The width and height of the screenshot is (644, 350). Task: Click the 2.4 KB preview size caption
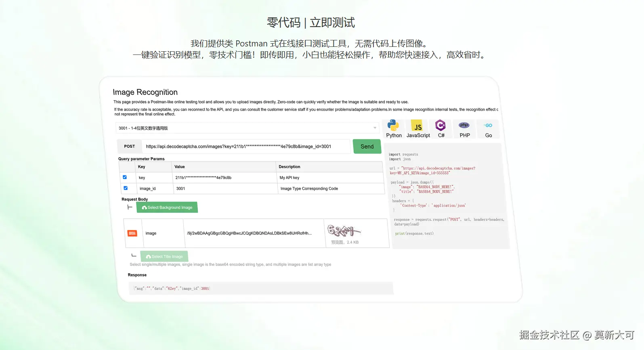coord(345,242)
